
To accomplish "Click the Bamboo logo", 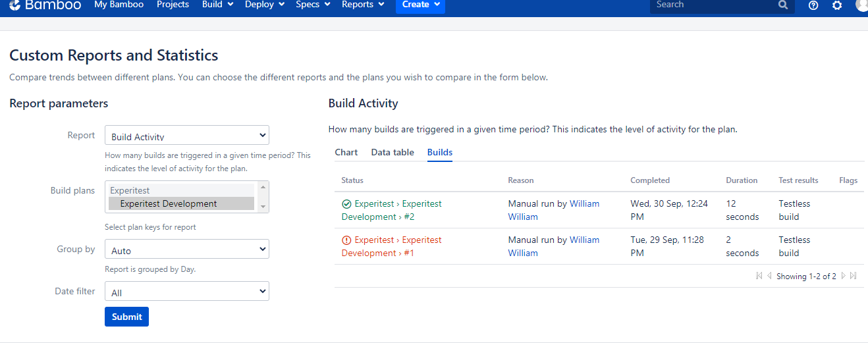I will [45, 5].
